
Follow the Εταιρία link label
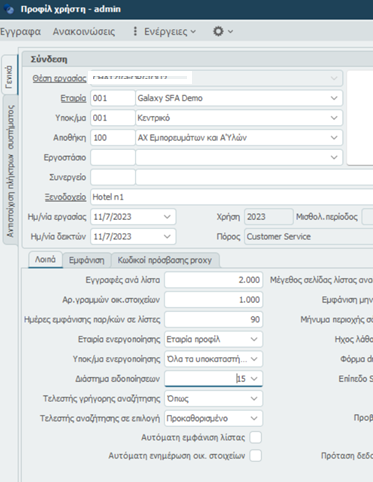(x=73, y=98)
